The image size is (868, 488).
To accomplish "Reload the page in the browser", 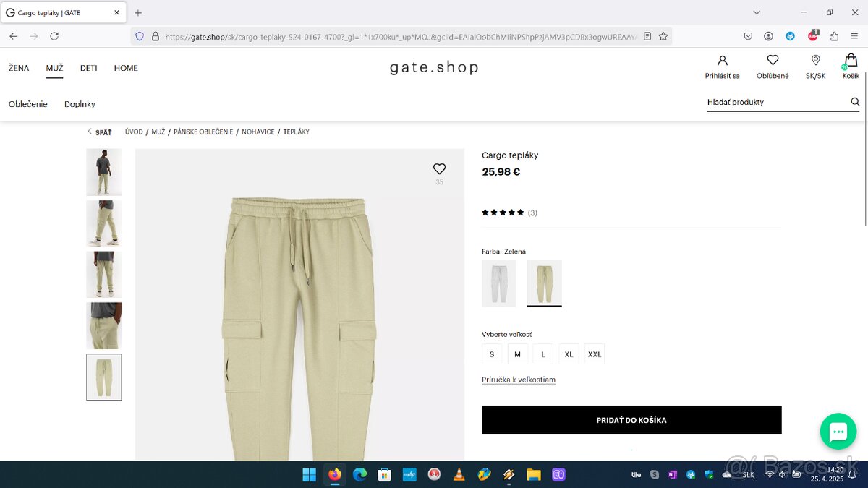I will 54,36.
